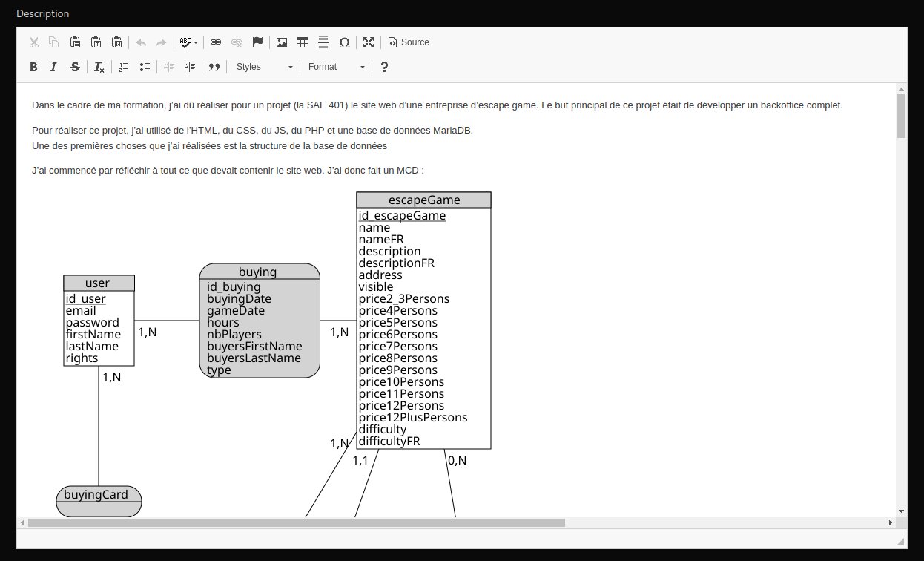Remove text formatting

click(99, 67)
